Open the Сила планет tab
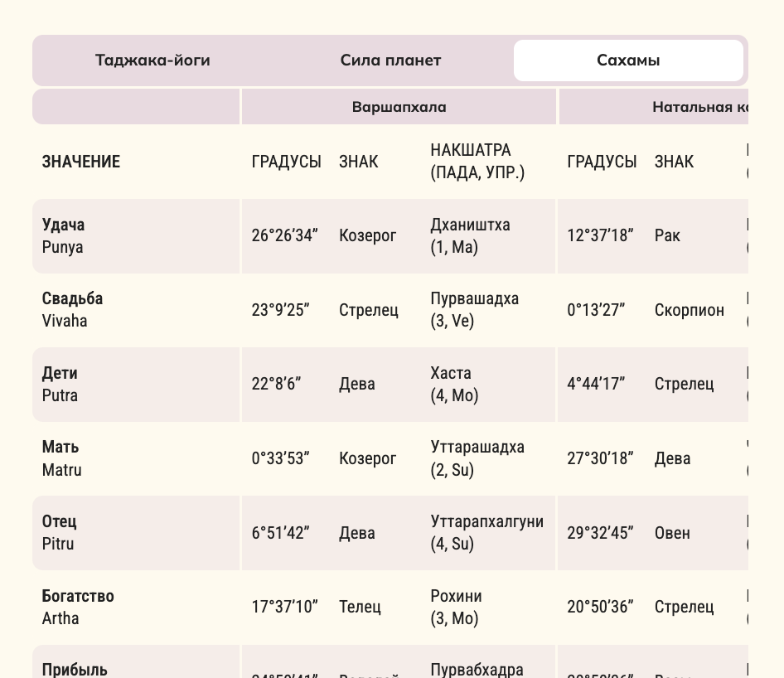 point(390,61)
